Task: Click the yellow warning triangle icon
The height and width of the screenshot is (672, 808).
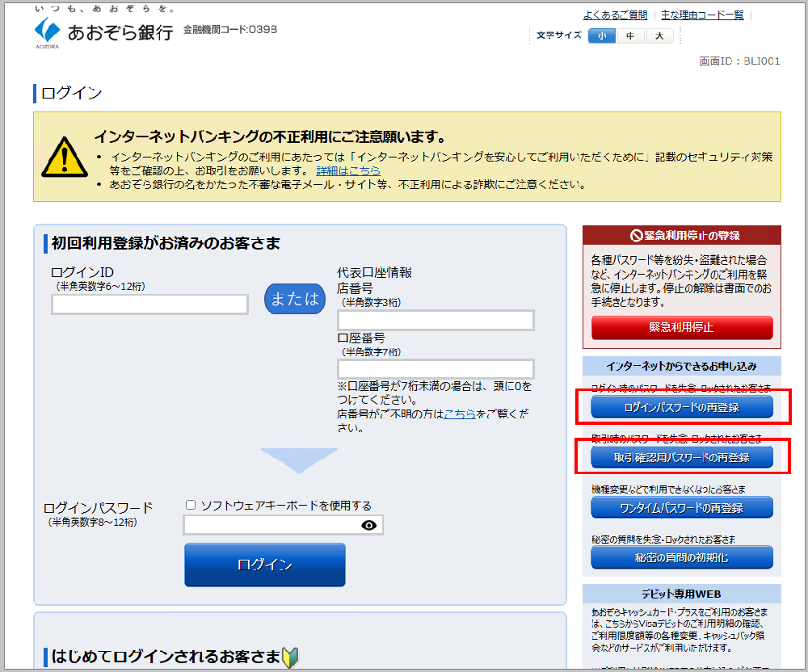Action: tap(65, 157)
